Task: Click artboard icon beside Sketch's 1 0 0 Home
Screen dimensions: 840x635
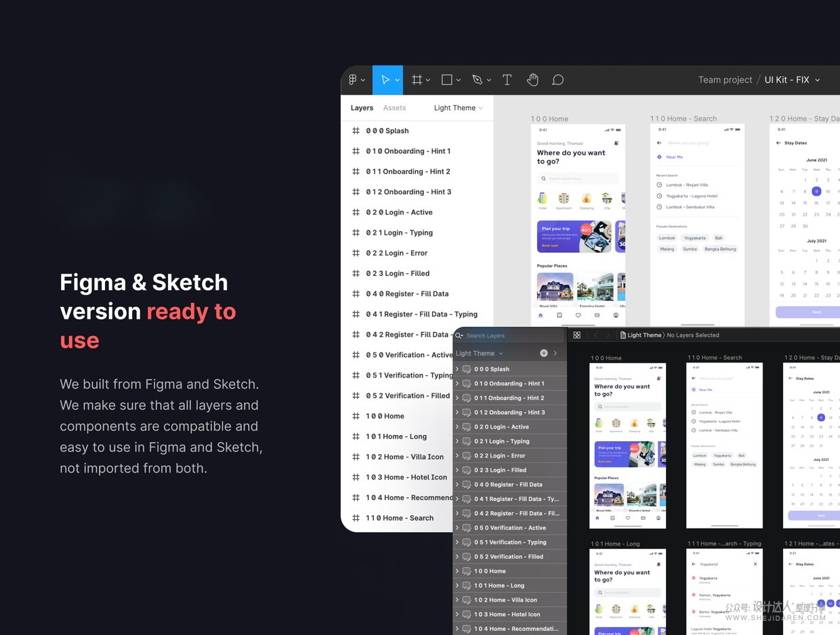Action: tap(467, 571)
